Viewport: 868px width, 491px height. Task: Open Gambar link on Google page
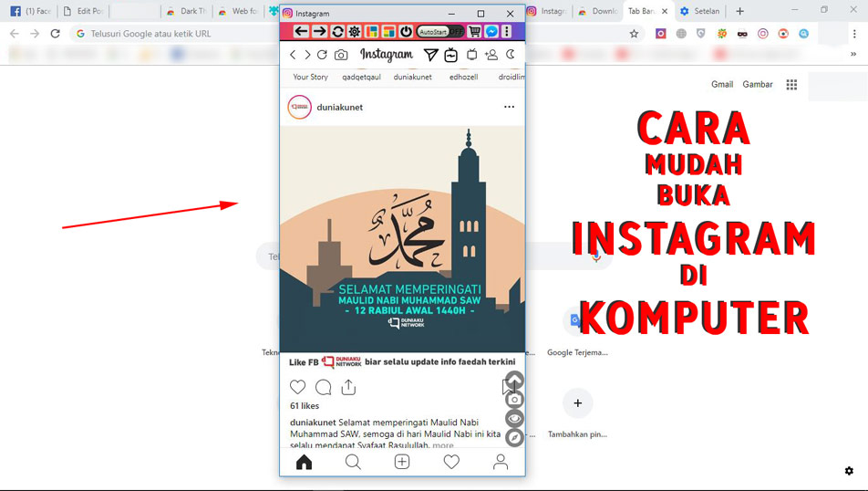click(x=758, y=84)
